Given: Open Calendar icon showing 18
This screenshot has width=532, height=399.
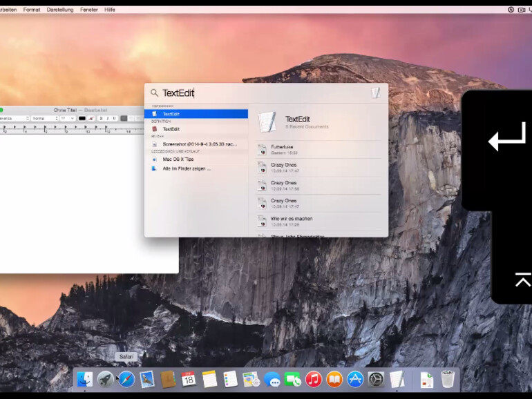Looking at the screenshot, I should click(189, 379).
